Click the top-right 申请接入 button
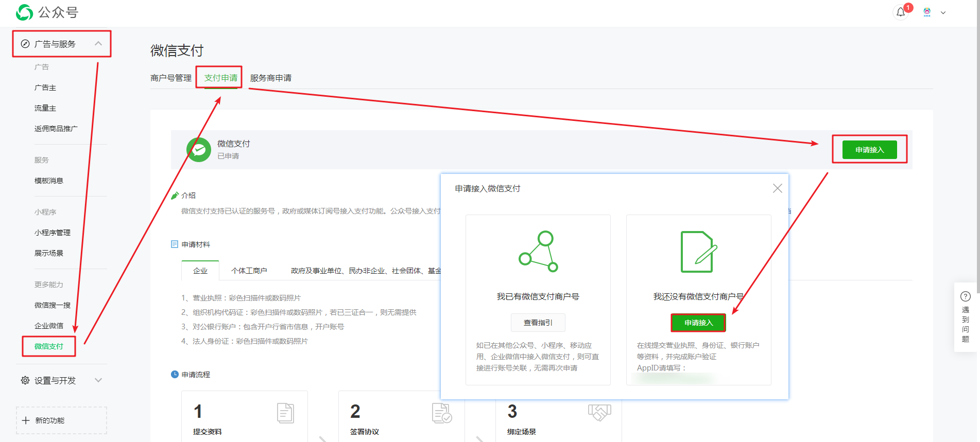The image size is (980, 442). (870, 150)
